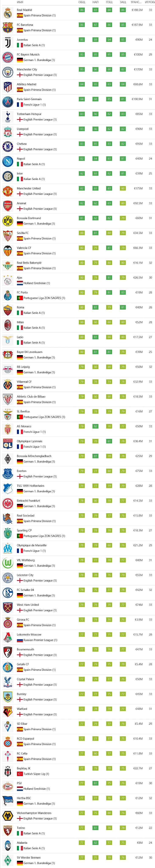The width and height of the screenshot is (155, 868).
Task: Click the Tottenham Hotspur crest icon
Action: (x=8, y=117)
